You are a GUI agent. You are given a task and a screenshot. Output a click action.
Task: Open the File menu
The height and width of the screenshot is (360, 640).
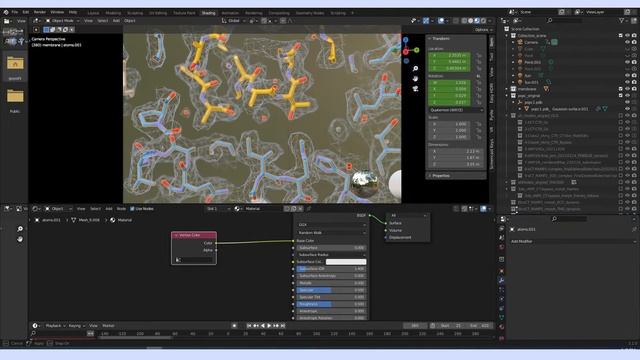point(15,12)
